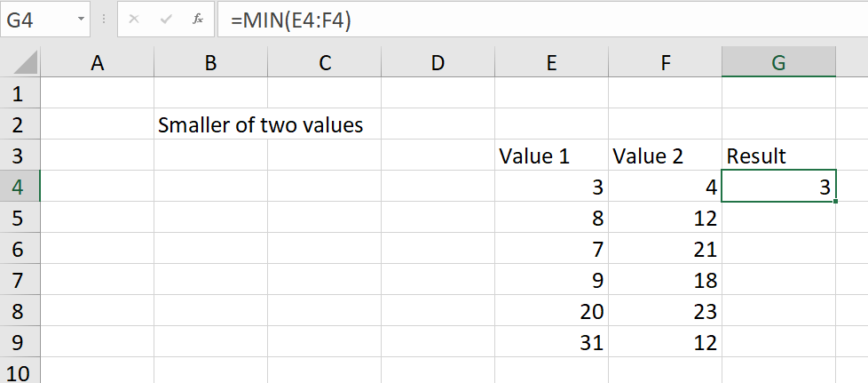
Task: Select row 9 header
Action: 20,342
